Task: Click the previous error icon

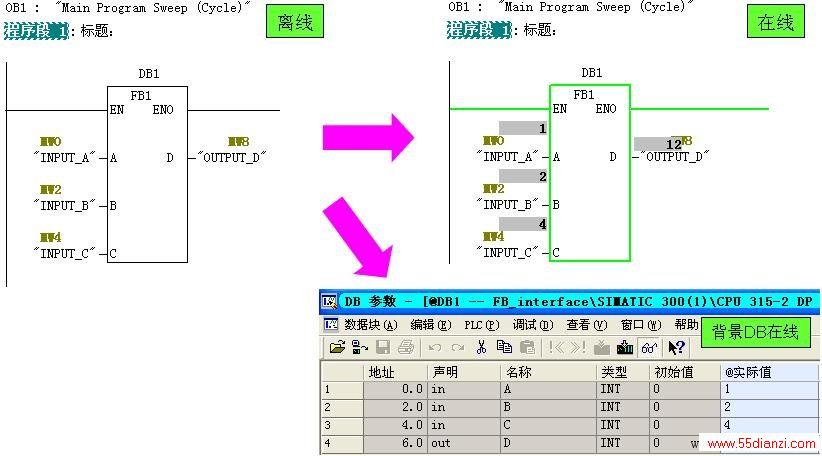Action: coord(556,347)
